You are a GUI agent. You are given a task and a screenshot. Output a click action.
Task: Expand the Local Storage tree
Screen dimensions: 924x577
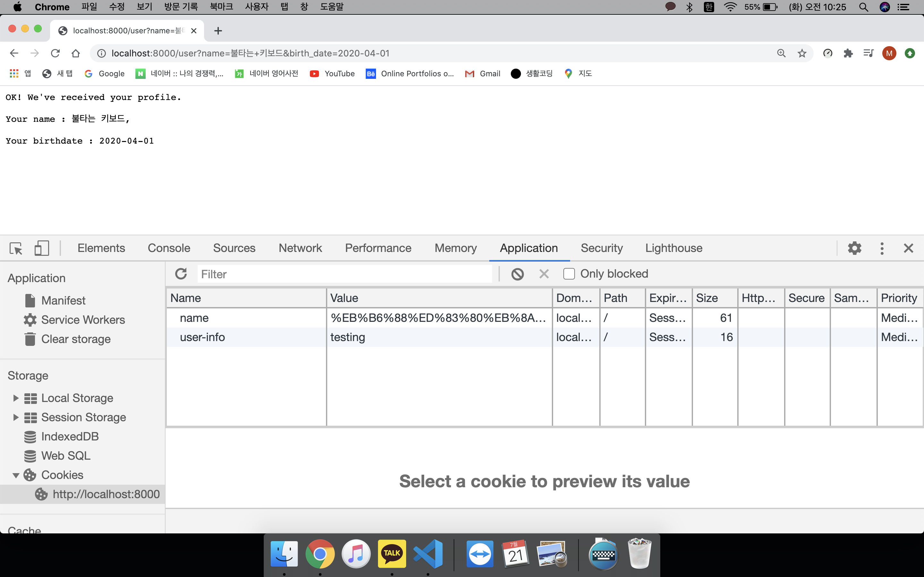(x=16, y=398)
